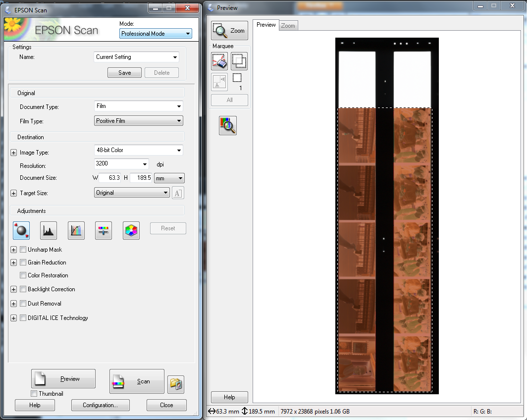
Task: Open the Configuration dialog
Action: [x=100, y=405]
